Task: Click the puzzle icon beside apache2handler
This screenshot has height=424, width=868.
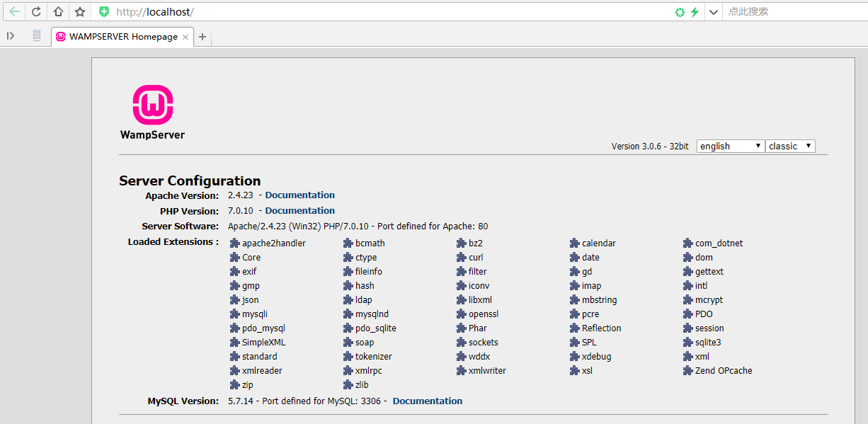Action: (235, 243)
